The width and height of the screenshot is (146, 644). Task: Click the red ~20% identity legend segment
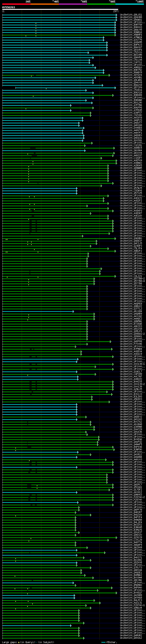16,4
